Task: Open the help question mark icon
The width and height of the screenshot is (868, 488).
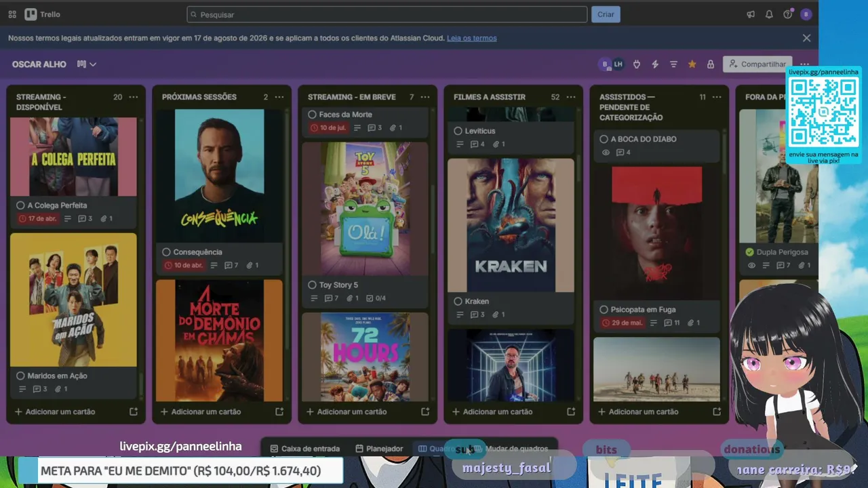Action: coord(787,14)
